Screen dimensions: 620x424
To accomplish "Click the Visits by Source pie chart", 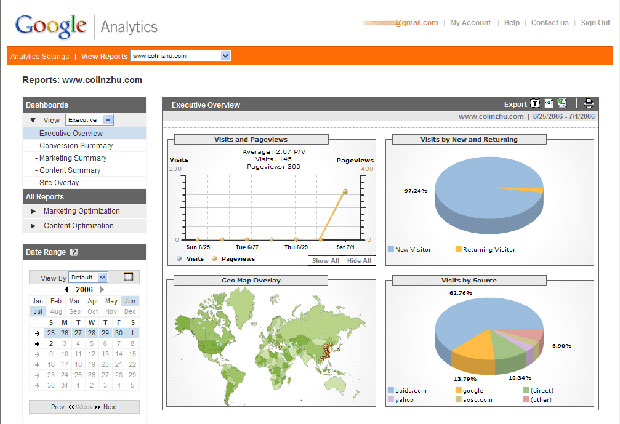I will pos(490,335).
